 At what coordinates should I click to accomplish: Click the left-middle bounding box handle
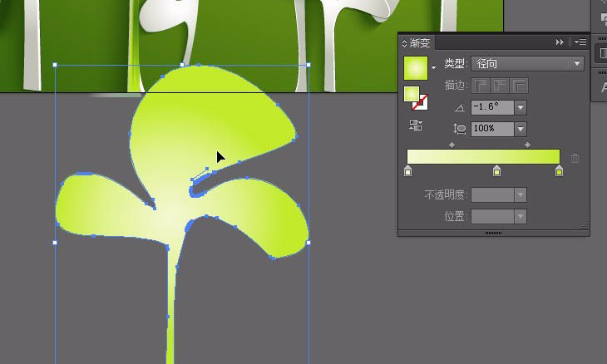[55, 243]
